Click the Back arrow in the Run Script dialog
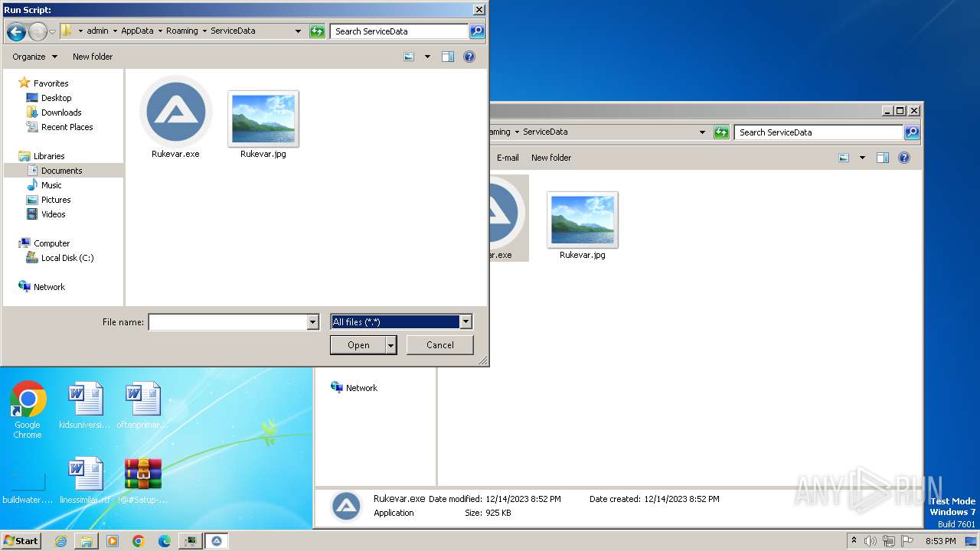 tap(16, 31)
